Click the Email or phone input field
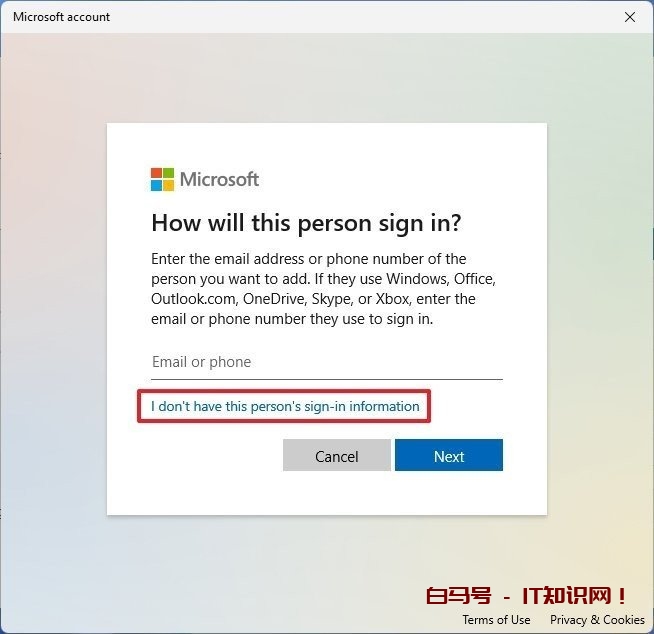This screenshot has width=654, height=634. tap(327, 362)
